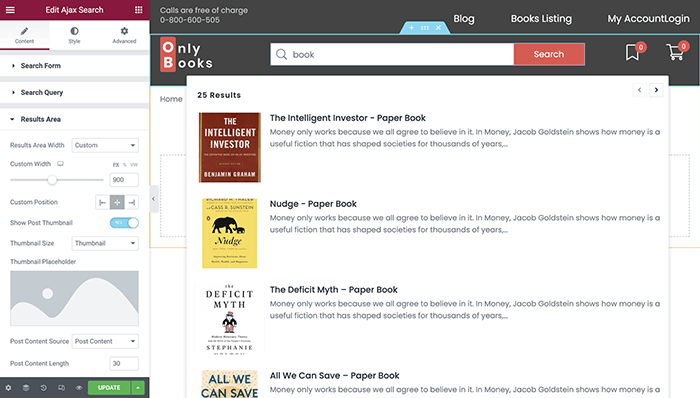This screenshot has height=398, width=700.
Task: Expand the Search Query section
Action: coord(74,92)
